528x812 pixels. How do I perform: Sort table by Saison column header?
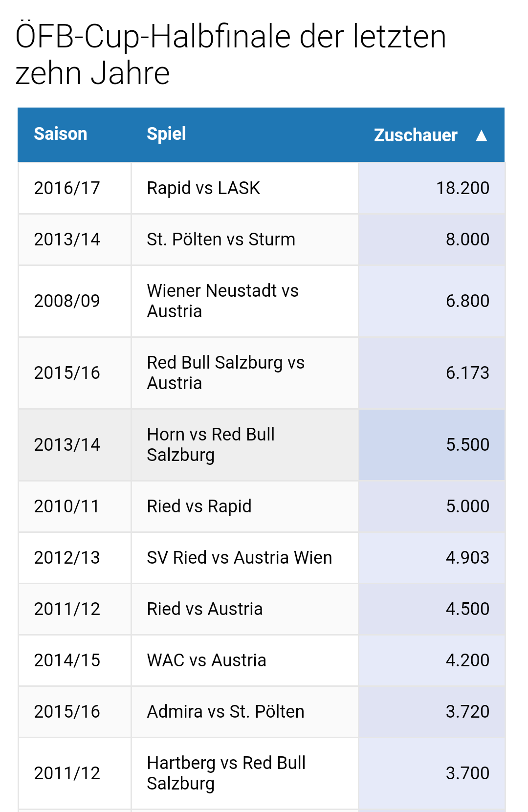tap(61, 134)
